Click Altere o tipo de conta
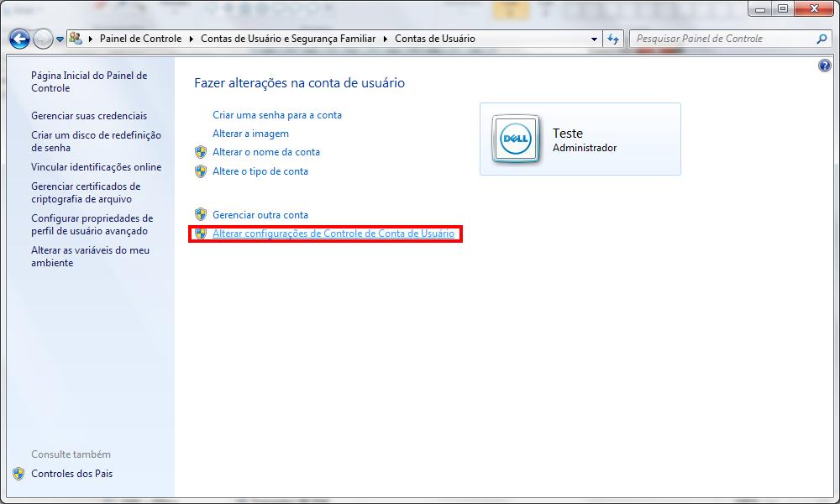This screenshot has height=504, width=840. [x=260, y=171]
